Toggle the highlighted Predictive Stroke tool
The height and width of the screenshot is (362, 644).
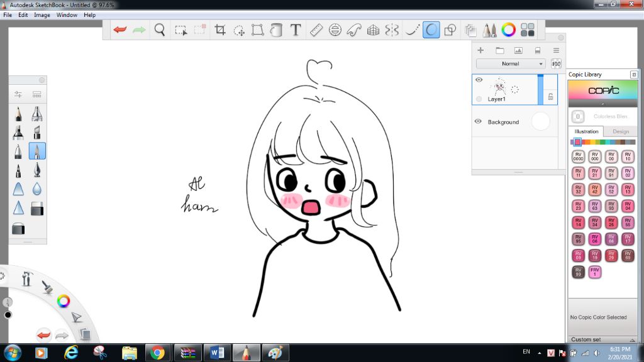pyautogui.click(x=431, y=30)
